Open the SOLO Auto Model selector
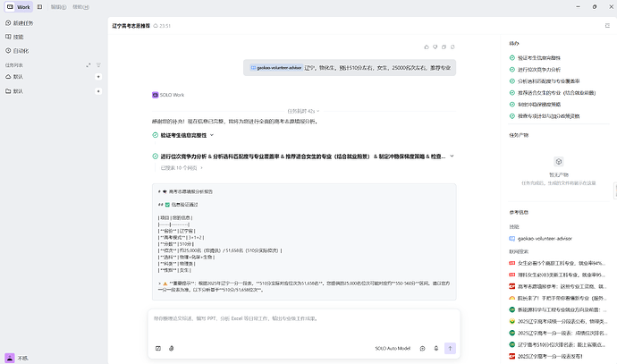Screen dimensions: 617x364 point(393,349)
